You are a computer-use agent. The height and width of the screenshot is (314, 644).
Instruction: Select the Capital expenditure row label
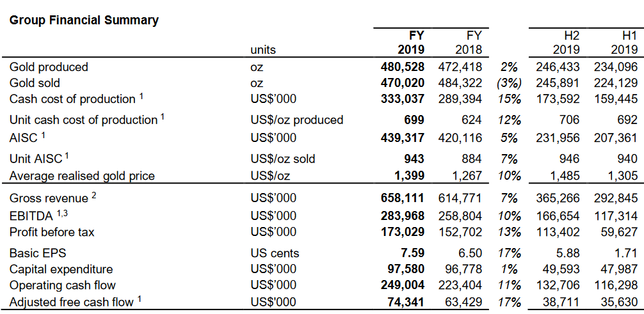(61, 269)
